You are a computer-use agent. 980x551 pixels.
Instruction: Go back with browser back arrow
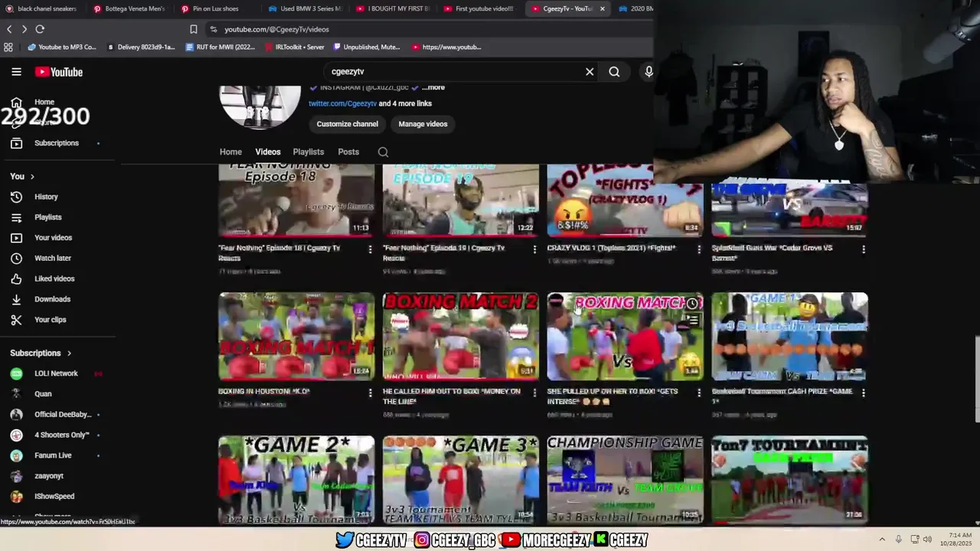(x=9, y=29)
